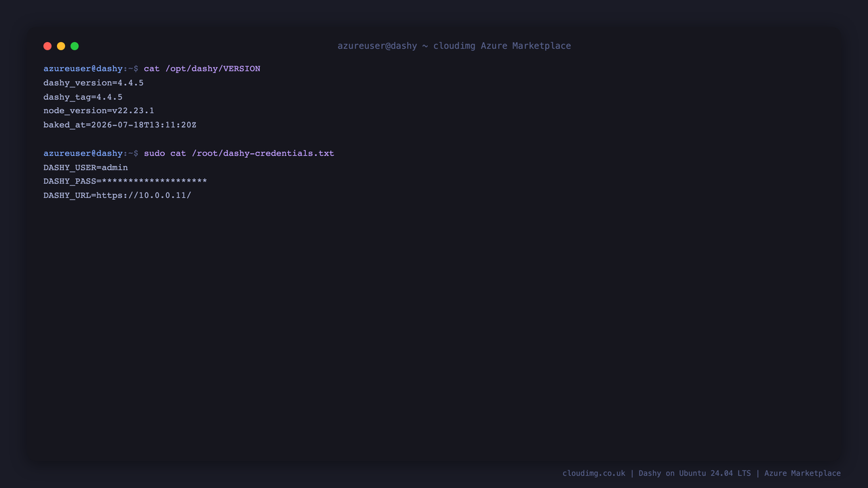The width and height of the screenshot is (868, 488).
Task: Click the line 'DASHY_USER=admin'
Action: [x=85, y=167]
